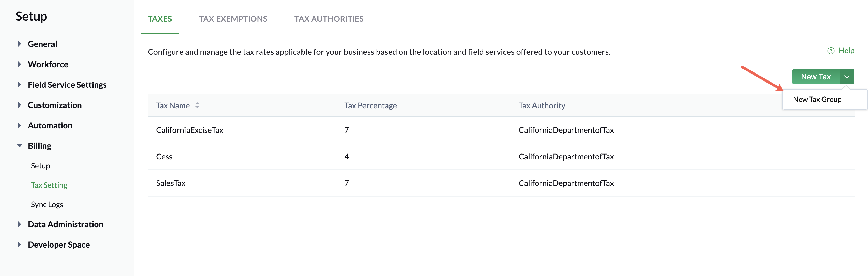Click the Workforce sidebar label
868x276 pixels.
(x=48, y=64)
